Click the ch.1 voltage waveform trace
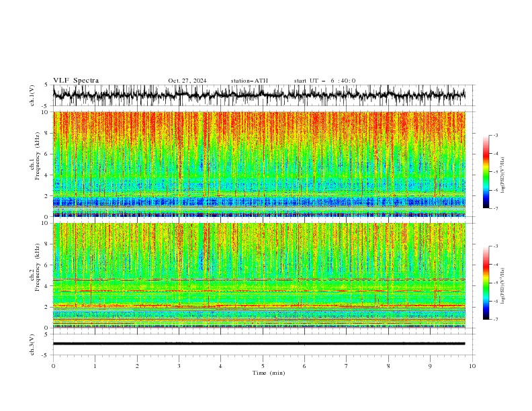This screenshot has height=411, width=532. [259, 95]
